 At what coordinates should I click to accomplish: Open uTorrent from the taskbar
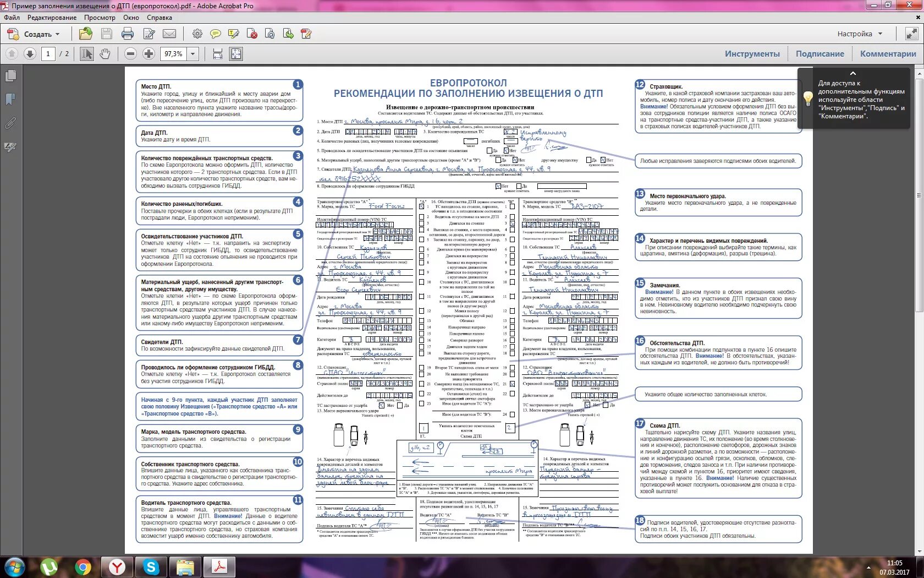49,567
